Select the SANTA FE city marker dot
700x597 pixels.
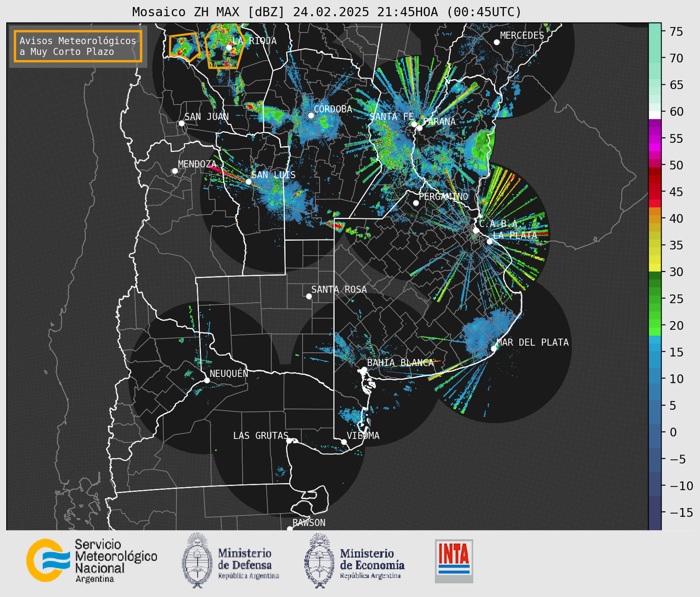click(x=414, y=124)
